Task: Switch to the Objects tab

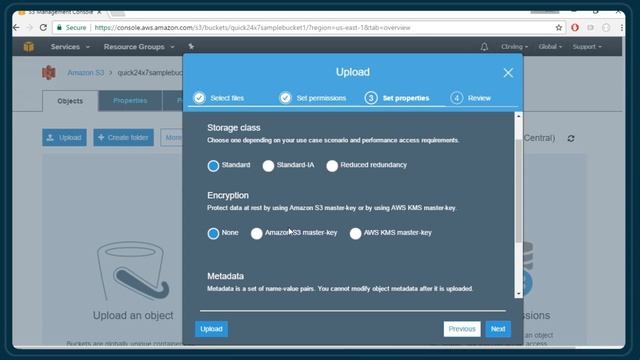Action: point(70,101)
